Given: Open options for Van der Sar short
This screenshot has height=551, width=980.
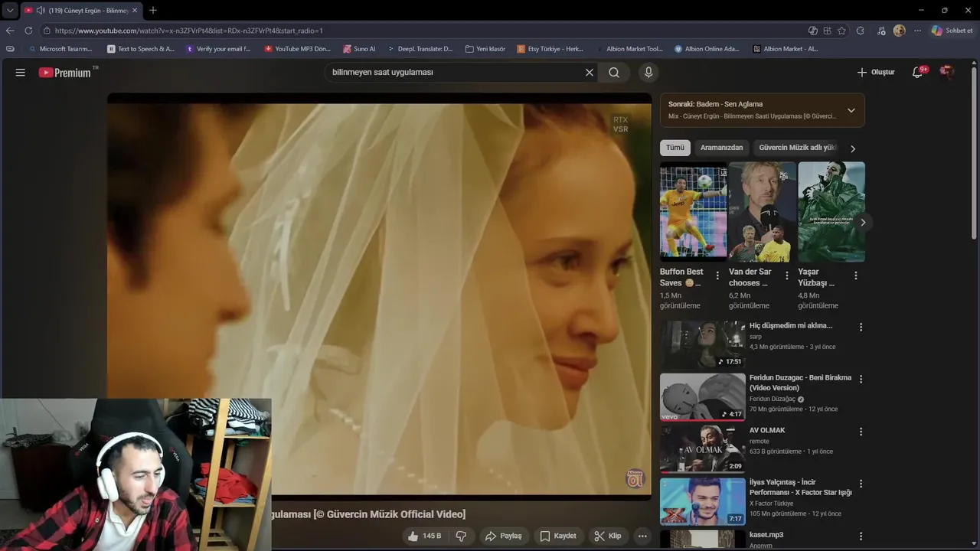Looking at the screenshot, I should (x=786, y=275).
